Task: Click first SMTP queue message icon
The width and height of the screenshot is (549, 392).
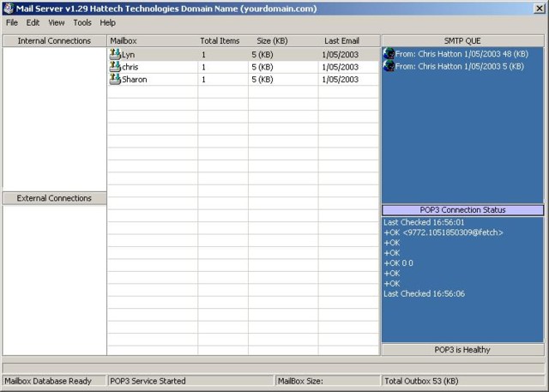Action: tap(389, 54)
